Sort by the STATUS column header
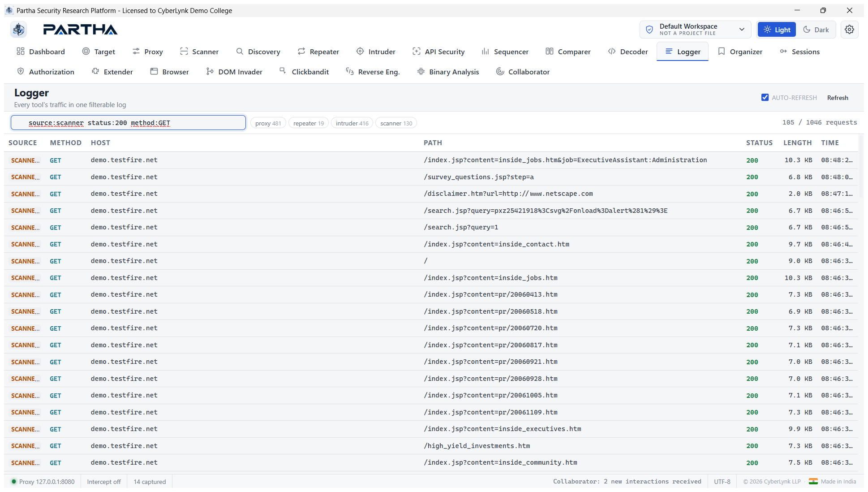Viewport: 868px width, 492px height. coord(759,143)
